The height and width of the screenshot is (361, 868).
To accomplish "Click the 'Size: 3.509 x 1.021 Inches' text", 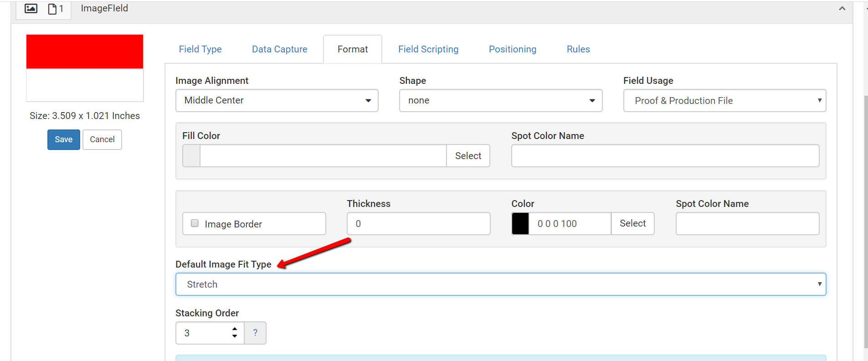I will (x=85, y=116).
